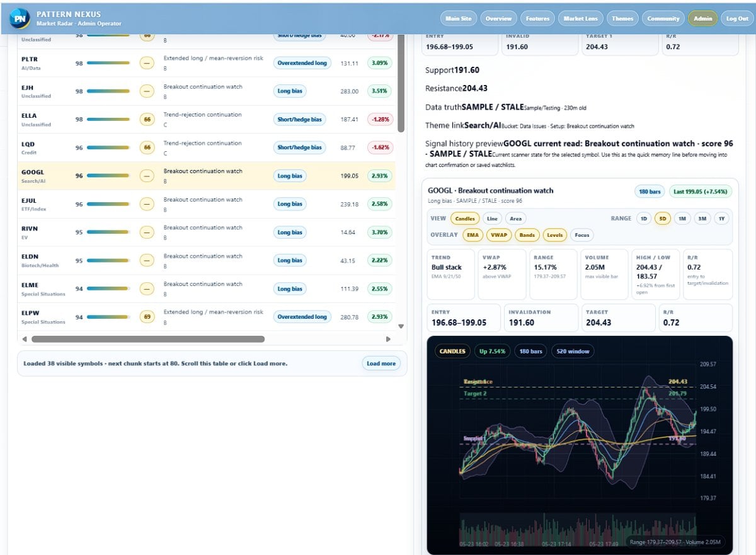Screen dimensions: 756x555
Task: Click the ELPW Overextended long badge
Action: pos(303,317)
